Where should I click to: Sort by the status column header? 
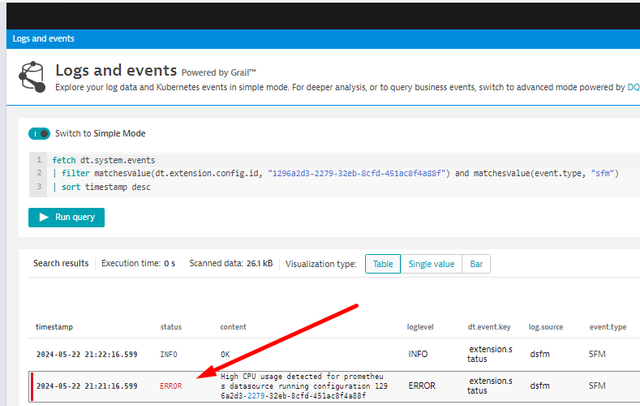pos(171,327)
